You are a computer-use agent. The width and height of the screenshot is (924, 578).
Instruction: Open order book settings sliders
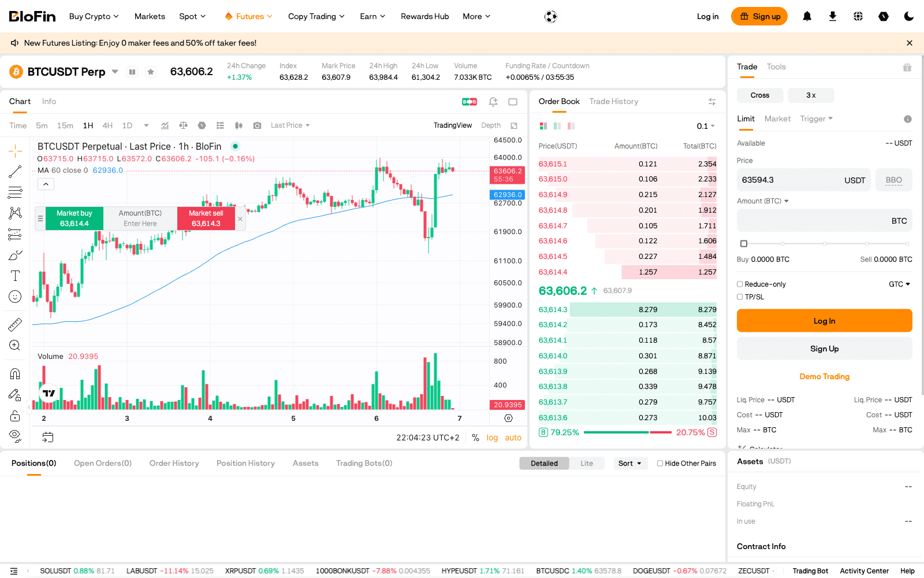[x=712, y=102]
